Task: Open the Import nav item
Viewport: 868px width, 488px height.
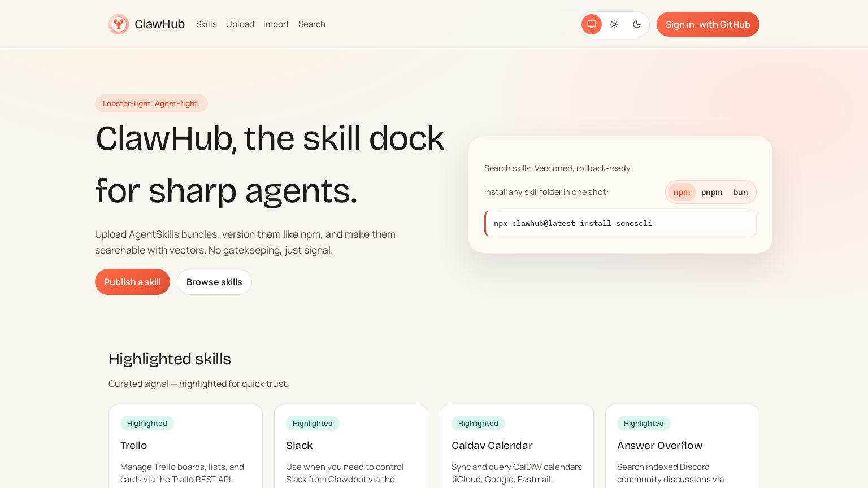Action: click(276, 24)
